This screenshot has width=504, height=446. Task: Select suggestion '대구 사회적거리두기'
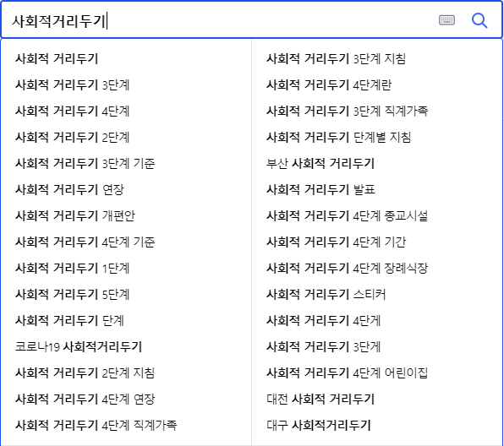[319, 425]
